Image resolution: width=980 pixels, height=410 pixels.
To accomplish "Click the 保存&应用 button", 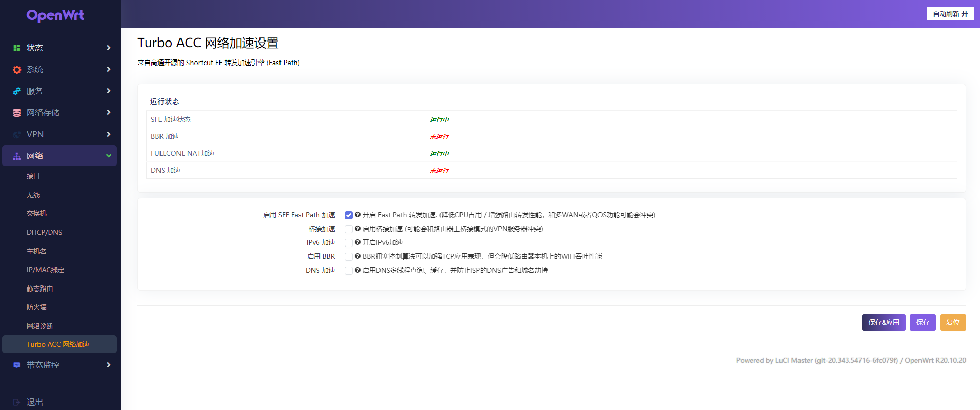I will [884, 322].
